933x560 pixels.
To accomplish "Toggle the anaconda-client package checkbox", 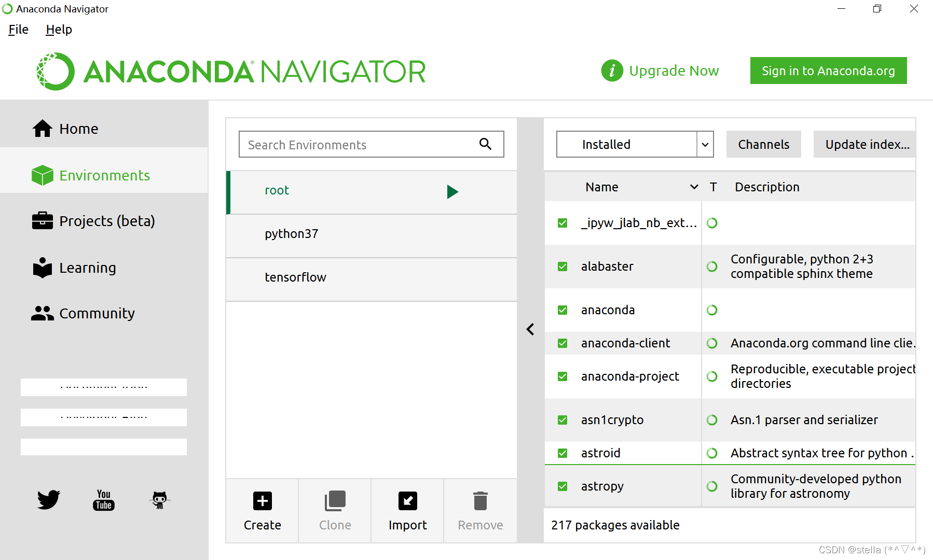I will (x=562, y=343).
